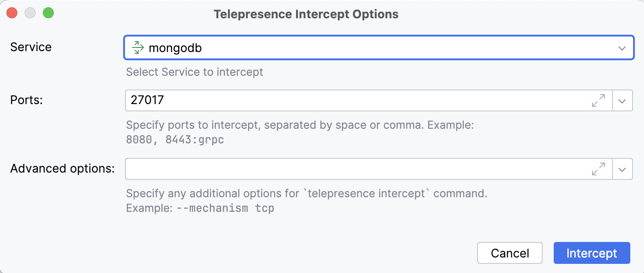The image size is (644, 273).
Task: Expand the Service dropdown list
Action: coord(622,47)
